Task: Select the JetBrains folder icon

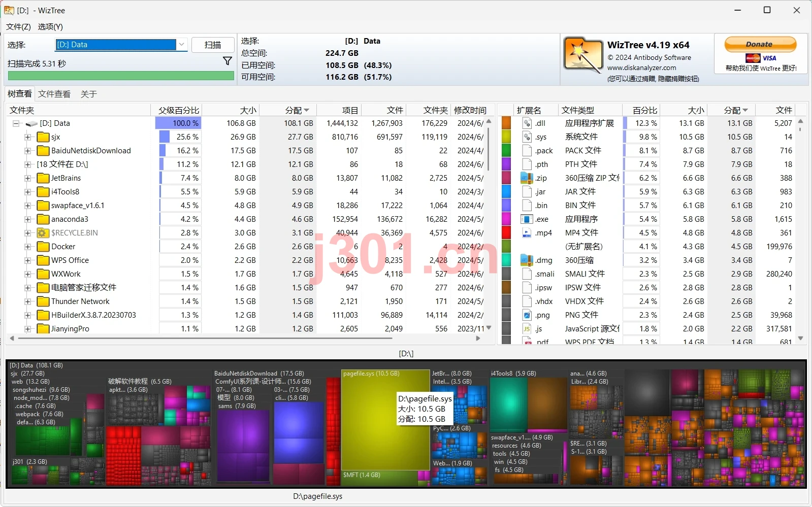Action: [x=43, y=178]
